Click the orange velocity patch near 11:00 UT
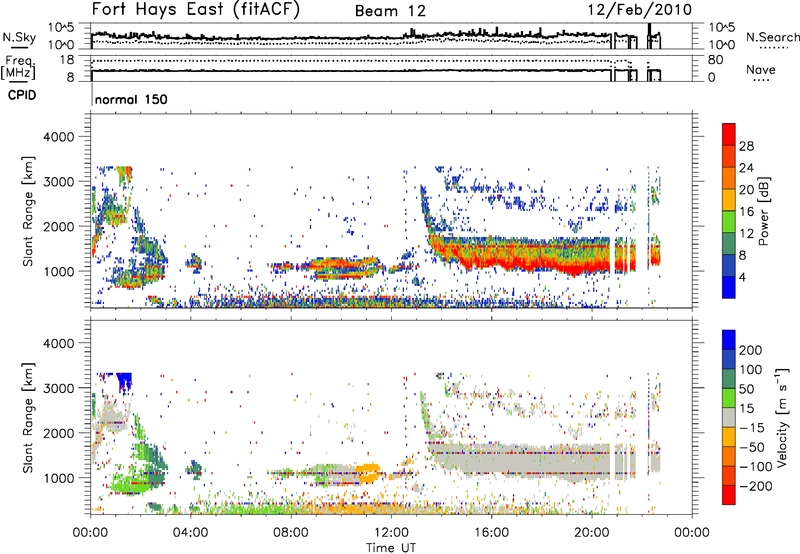 click(x=368, y=471)
